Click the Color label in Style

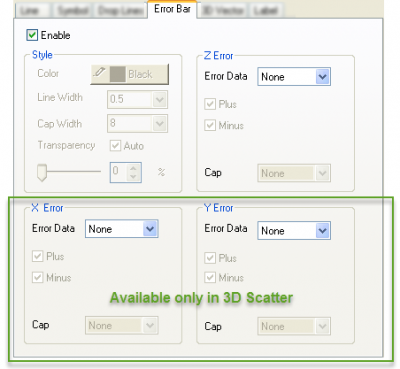point(48,73)
